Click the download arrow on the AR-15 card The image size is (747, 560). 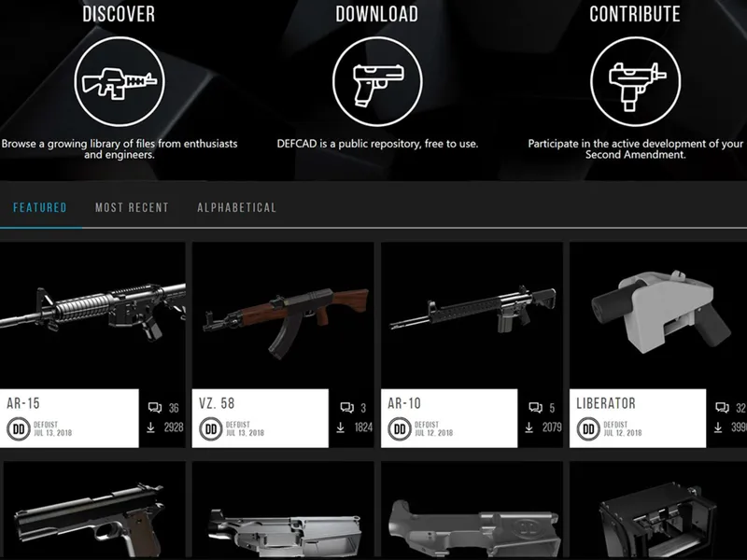click(x=151, y=427)
